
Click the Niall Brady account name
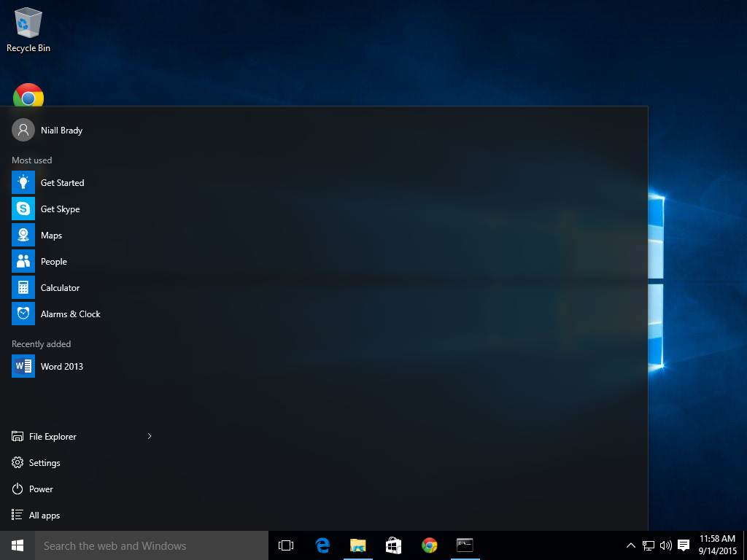coord(61,131)
